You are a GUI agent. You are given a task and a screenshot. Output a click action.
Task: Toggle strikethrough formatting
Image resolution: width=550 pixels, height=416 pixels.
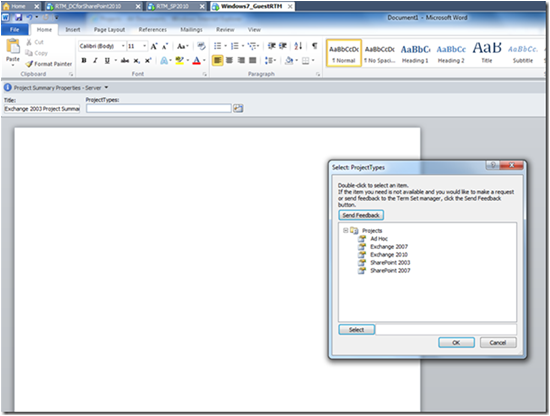coord(125,60)
